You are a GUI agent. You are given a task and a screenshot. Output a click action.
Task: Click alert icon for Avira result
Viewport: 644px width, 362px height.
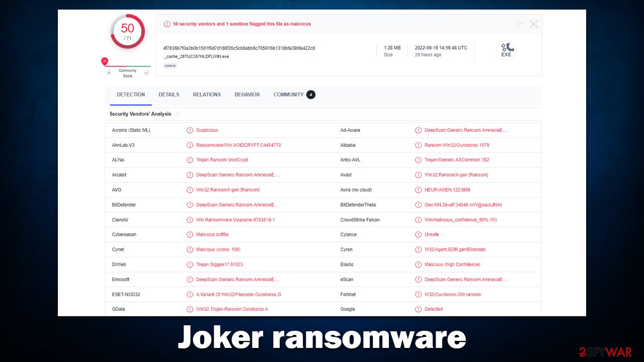418,190
